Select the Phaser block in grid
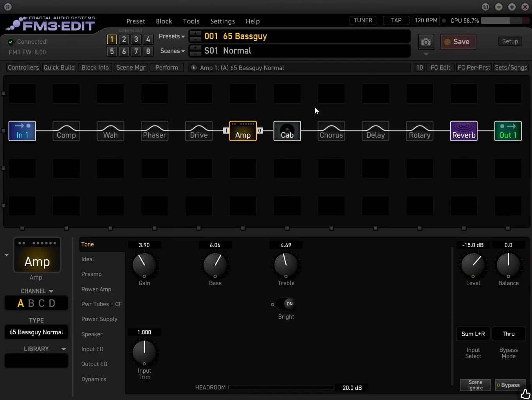This screenshot has height=400, width=532. [x=155, y=131]
